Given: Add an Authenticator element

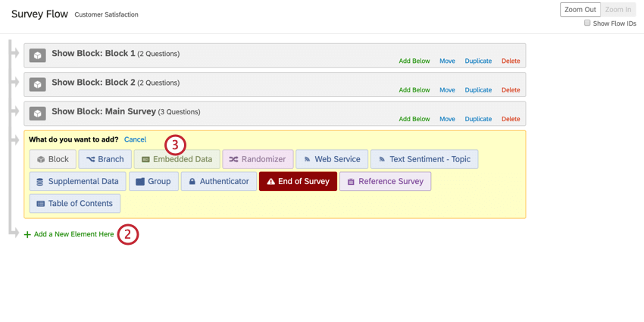Looking at the screenshot, I should pos(219,181).
